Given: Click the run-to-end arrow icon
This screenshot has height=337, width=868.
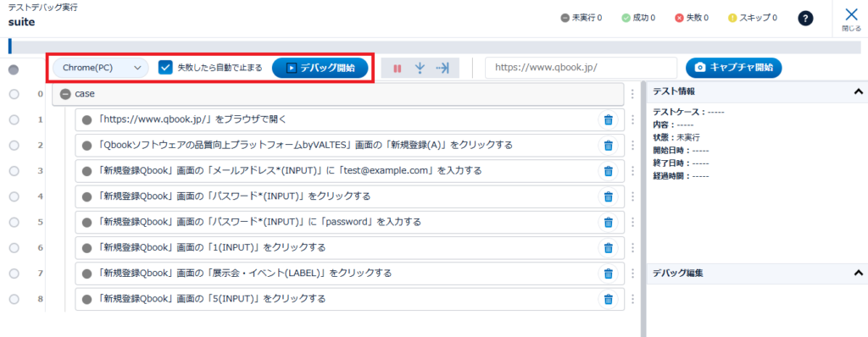Looking at the screenshot, I should (442, 68).
